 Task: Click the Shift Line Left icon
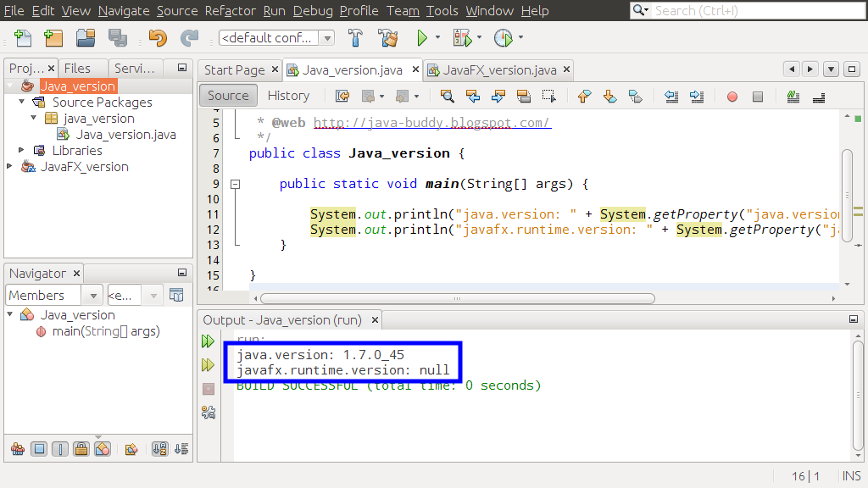coord(671,97)
